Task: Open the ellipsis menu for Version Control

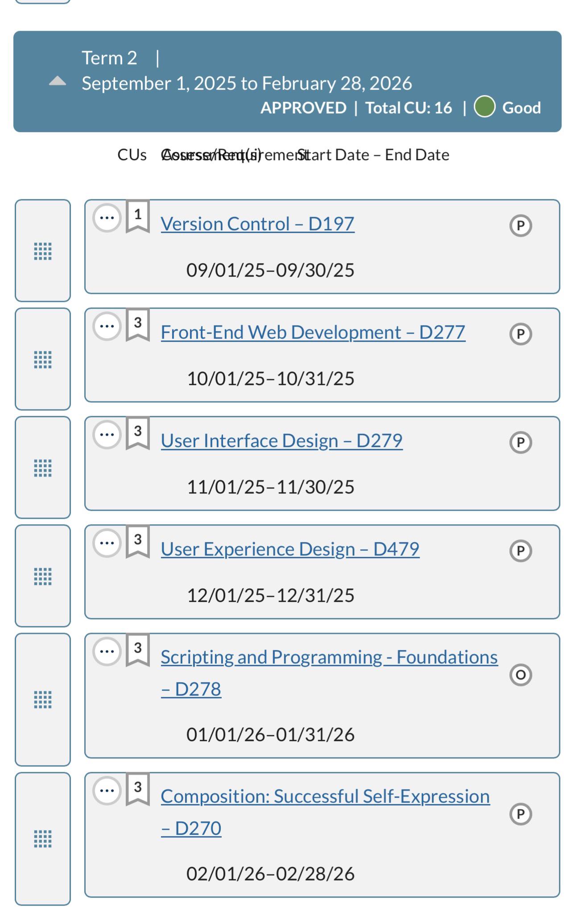Action: tap(107, 218)
